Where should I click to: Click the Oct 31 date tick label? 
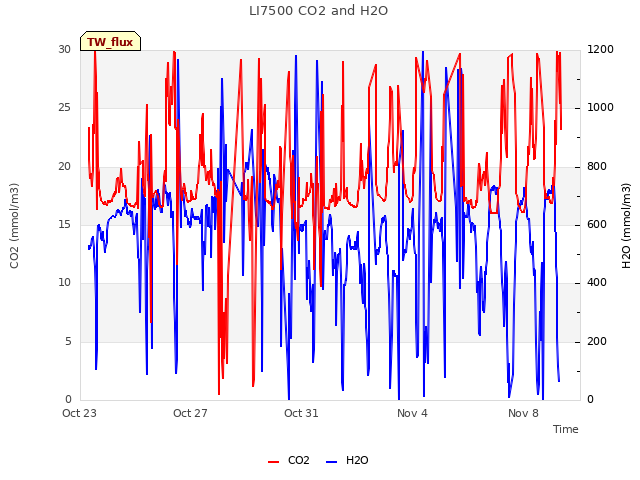(301, 413)
